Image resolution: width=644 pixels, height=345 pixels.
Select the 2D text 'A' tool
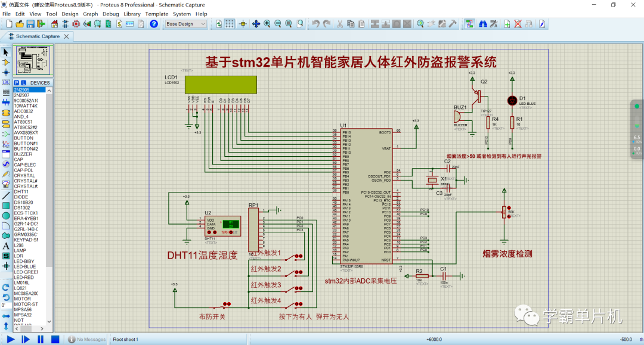click(x=6, y=246)
